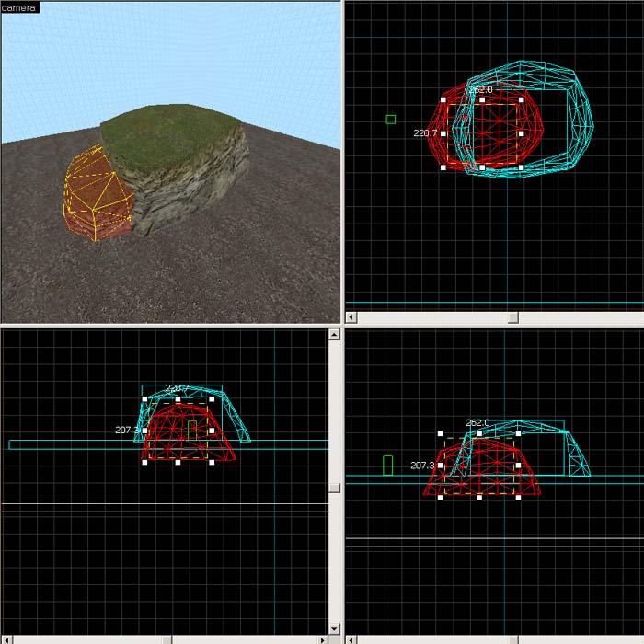Select the green entity marker in bottom-right viewport
644x644 pixels.
tap(387, 465)
